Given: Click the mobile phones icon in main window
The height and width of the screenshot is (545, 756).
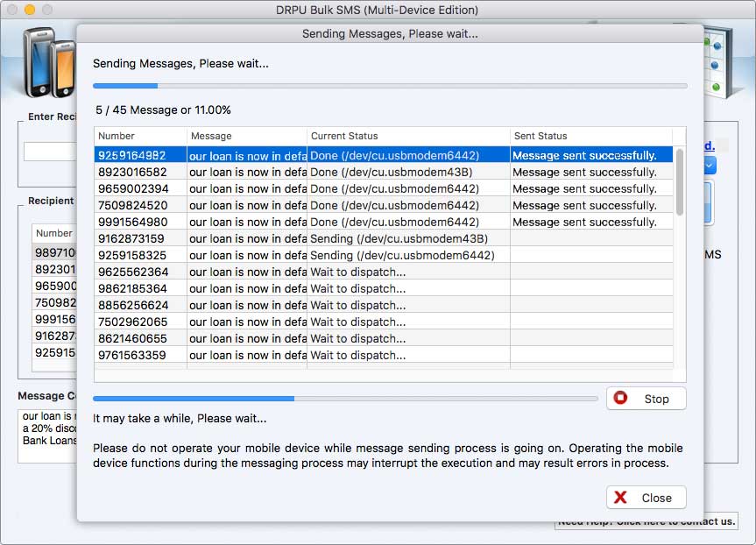Looking at the screenshot, I should [x=50, y=61].
